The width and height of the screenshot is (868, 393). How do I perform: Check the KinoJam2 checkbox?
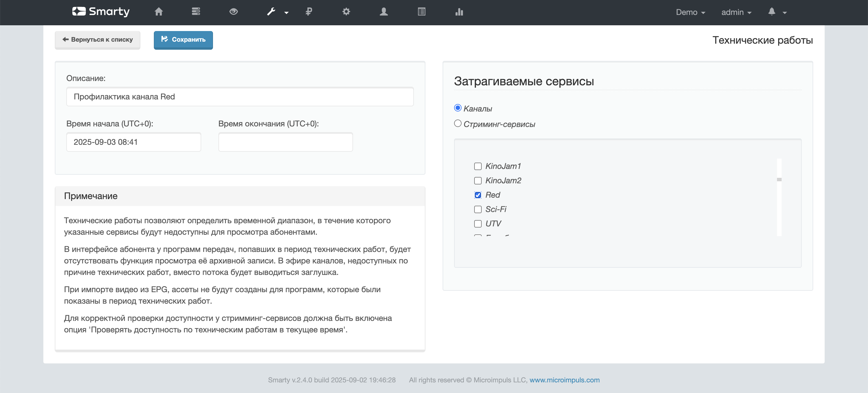(x=478, y=181)
